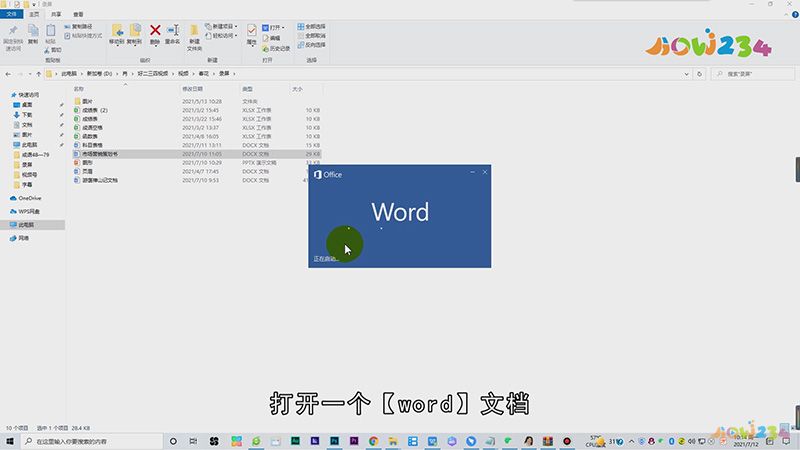800x450 pixels.
Task: Open the Easy access (轻松访问) dropdown
Action: (x=221, y=36)
